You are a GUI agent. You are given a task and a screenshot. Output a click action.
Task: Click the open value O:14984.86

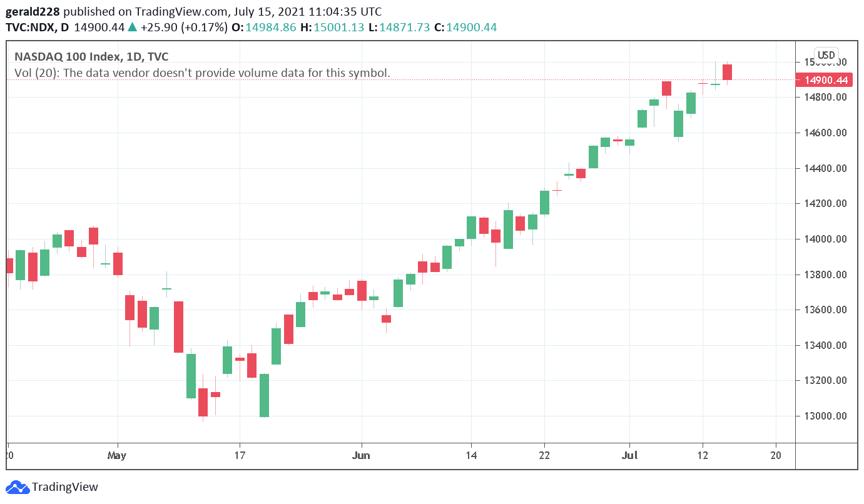[265, 27]
